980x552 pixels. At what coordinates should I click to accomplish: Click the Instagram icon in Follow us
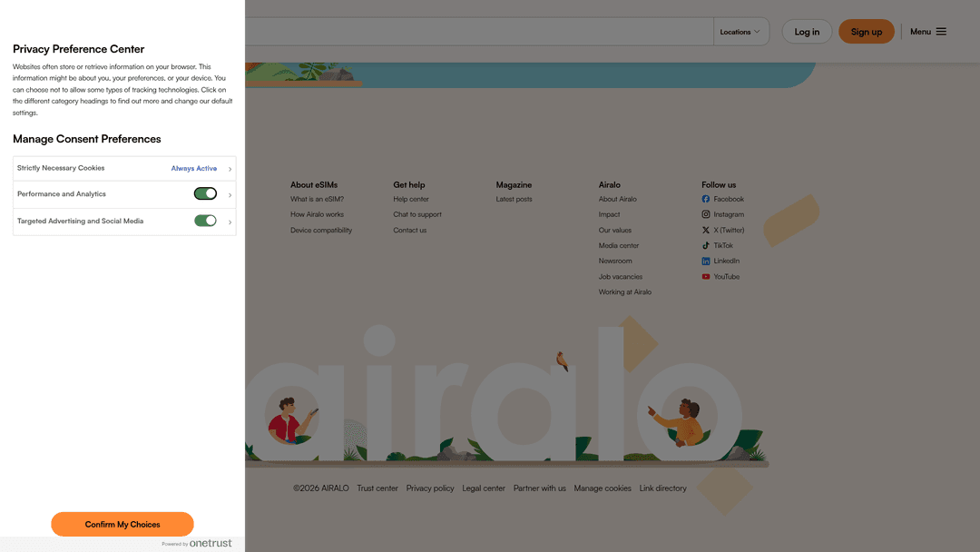point(706,214)
